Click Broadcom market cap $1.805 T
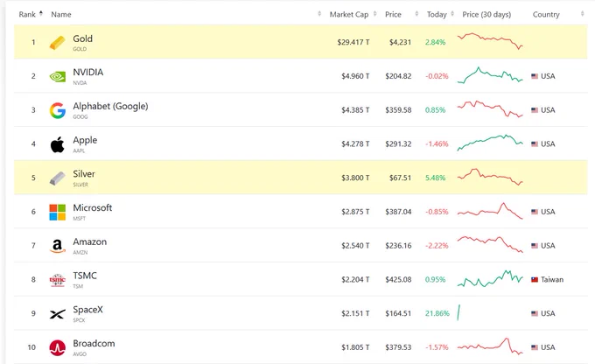 (x=355, y=347)
